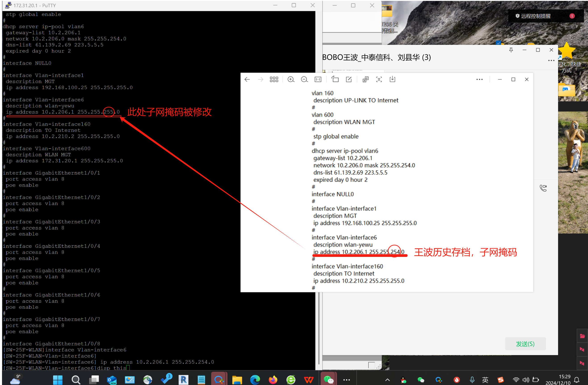Start voice or video call icon
This screenshot has height=385, width=588.
point(543,188)
